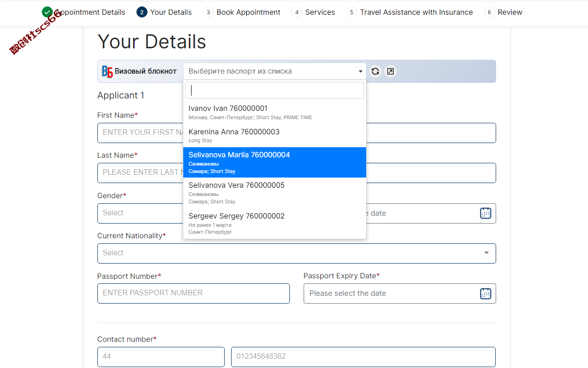Viewport: 588px width, 368px height.
Task: Focus the passport search box in dropdown
Action: (275, 91)
